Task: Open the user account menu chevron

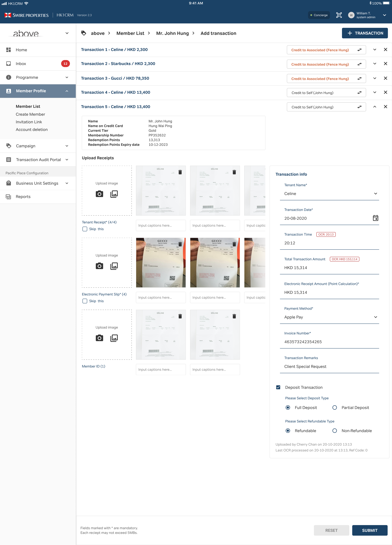Action: point(385,15)
